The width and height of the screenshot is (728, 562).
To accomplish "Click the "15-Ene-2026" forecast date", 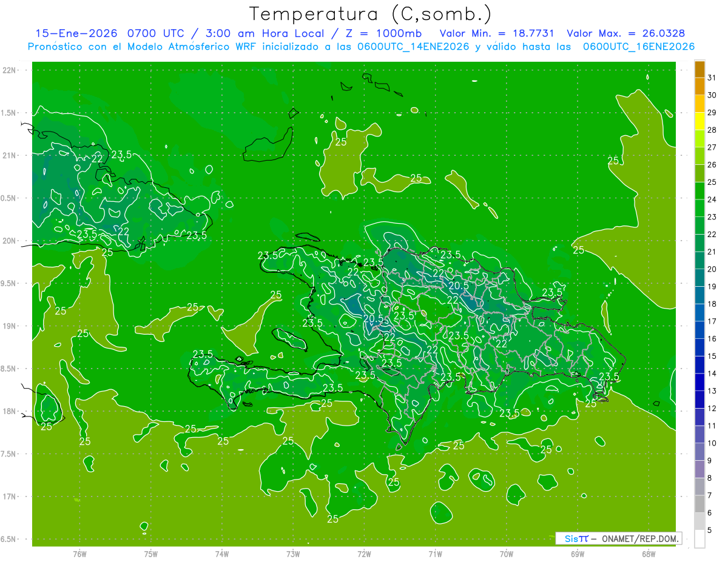I will click(x=76, y=33).
